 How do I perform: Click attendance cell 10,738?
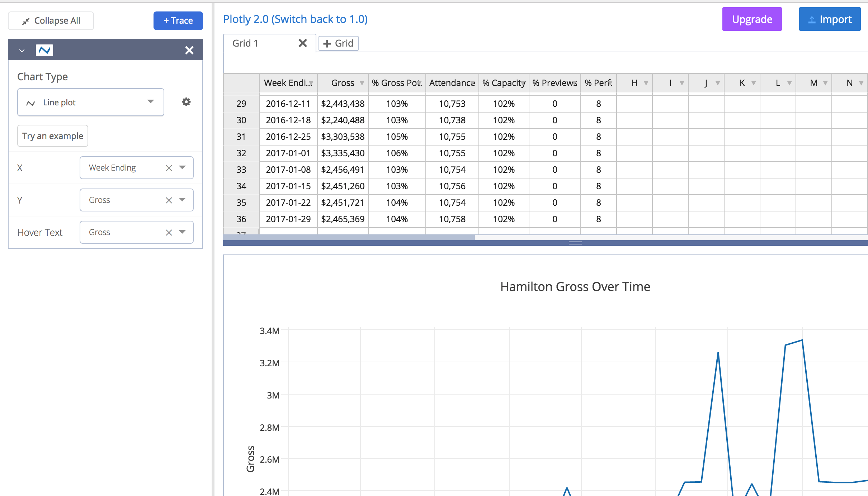point(452,120)
